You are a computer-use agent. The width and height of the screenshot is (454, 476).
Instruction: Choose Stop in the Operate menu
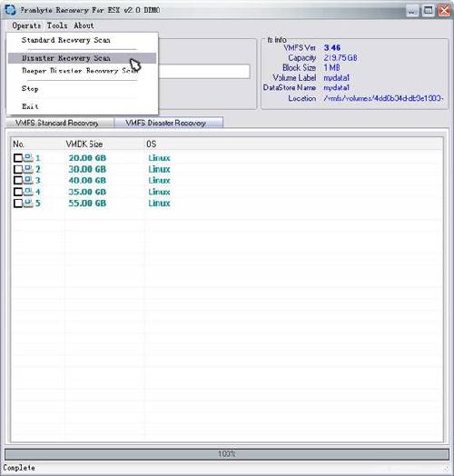pos(82,89)
